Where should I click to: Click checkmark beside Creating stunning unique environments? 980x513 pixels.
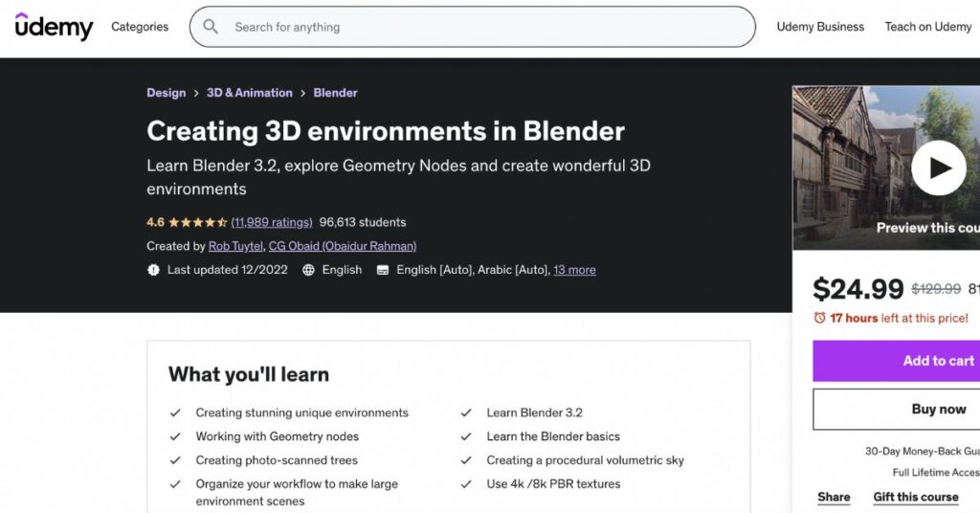[175, 413]
